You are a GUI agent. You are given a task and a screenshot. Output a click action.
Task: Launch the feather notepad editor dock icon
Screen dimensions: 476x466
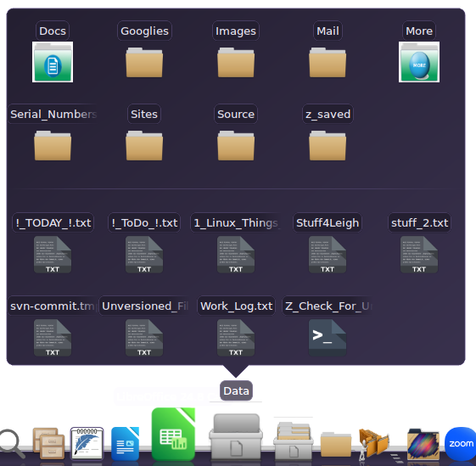(87, 444)
